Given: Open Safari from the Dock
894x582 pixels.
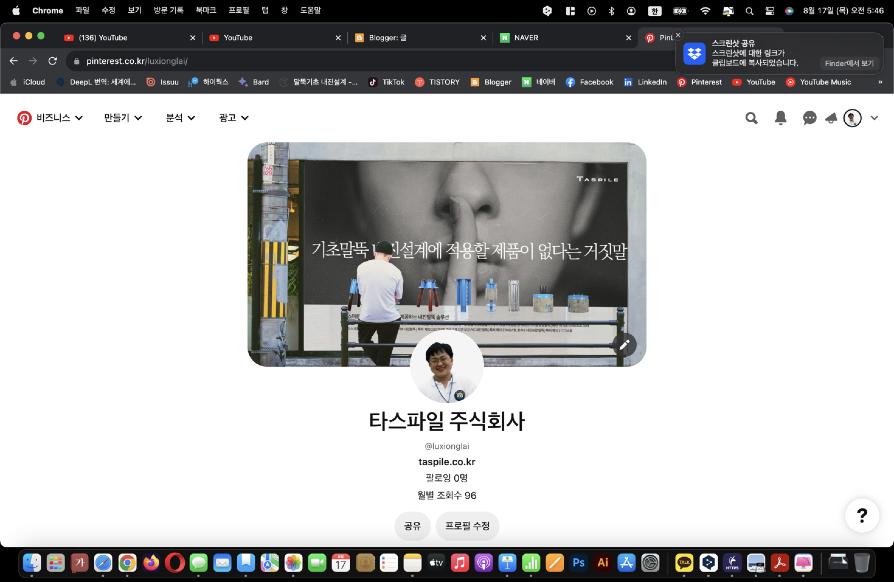Looking at the screenshot, I should click(103, 563).
